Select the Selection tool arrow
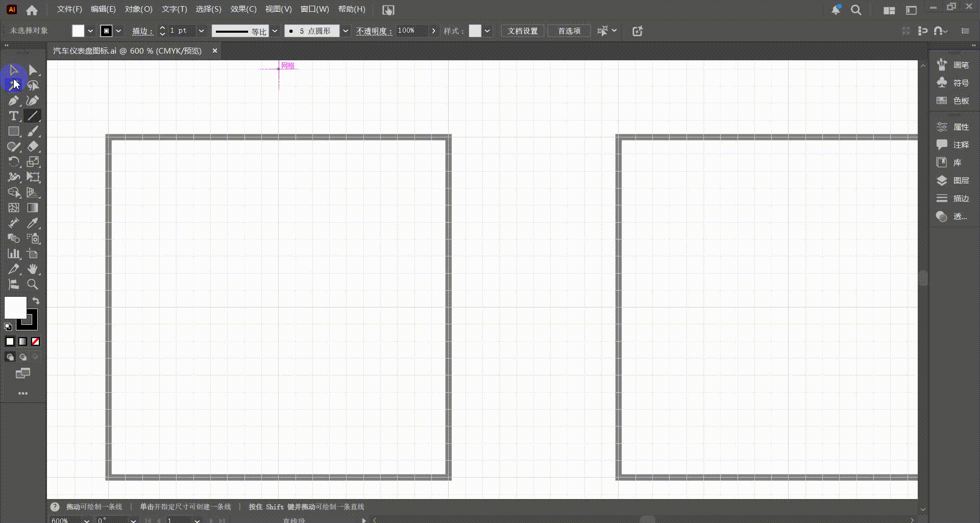980x523 pixels. point(14,70)
